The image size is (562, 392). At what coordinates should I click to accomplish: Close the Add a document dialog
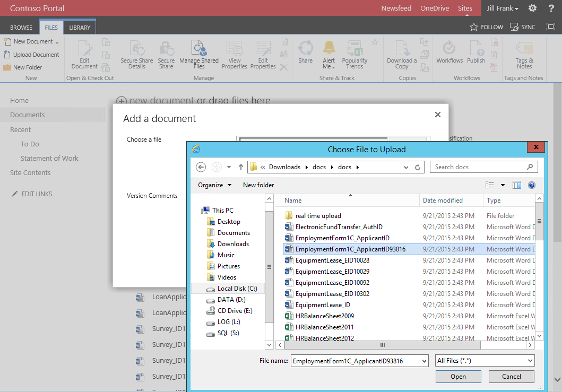point(438,115)
